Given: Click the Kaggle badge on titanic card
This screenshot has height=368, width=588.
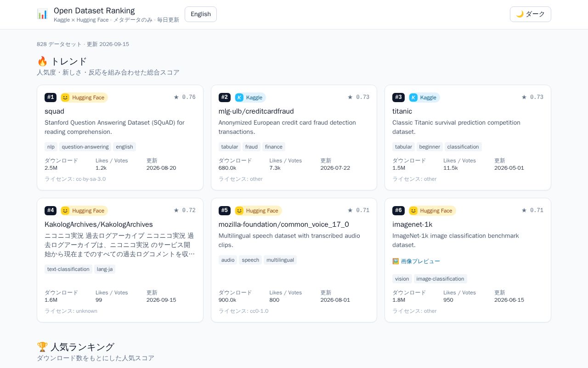Looking at the screenshot, I should [x=424, y=98].
